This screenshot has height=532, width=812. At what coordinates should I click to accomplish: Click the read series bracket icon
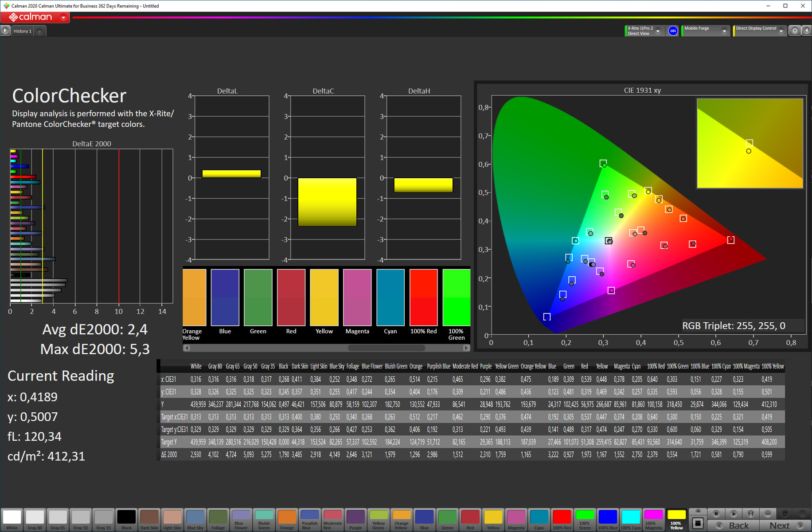(x=750, y=513)
